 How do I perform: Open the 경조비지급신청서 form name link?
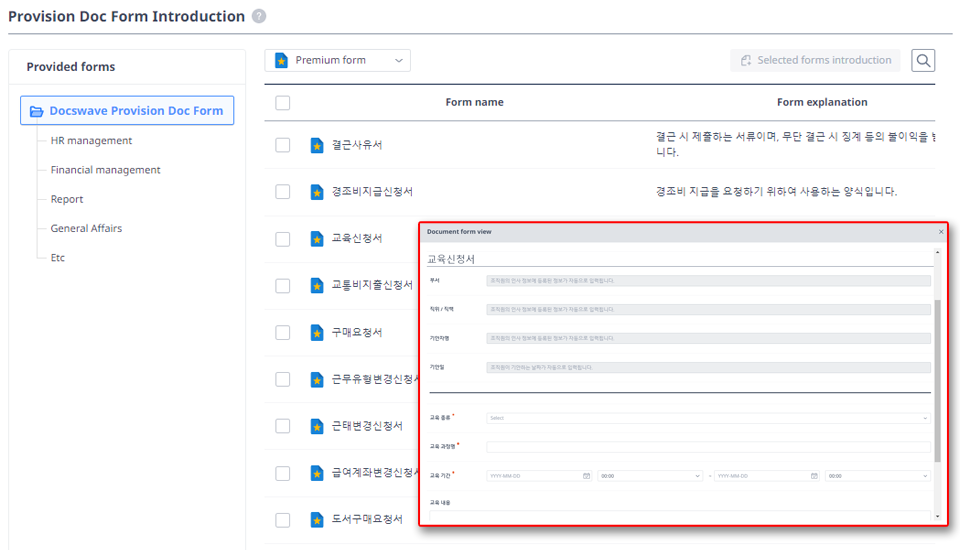point(372,192)
